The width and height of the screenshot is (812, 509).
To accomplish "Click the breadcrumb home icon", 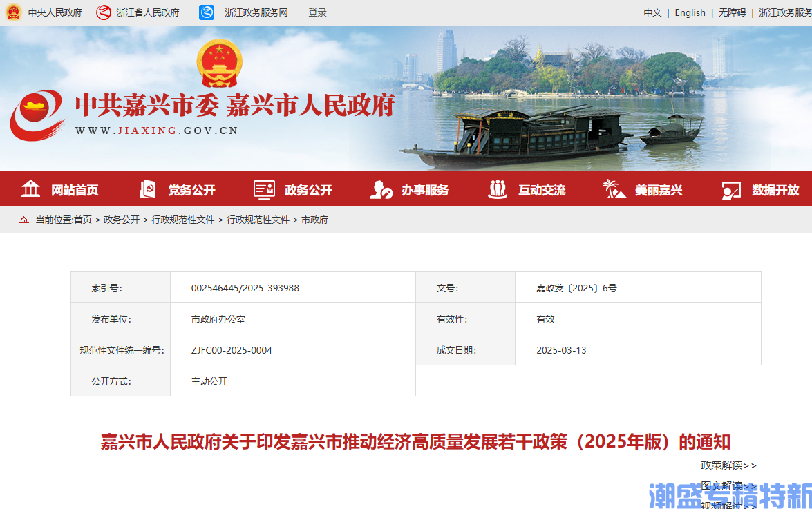I will [x=23, y=220].
